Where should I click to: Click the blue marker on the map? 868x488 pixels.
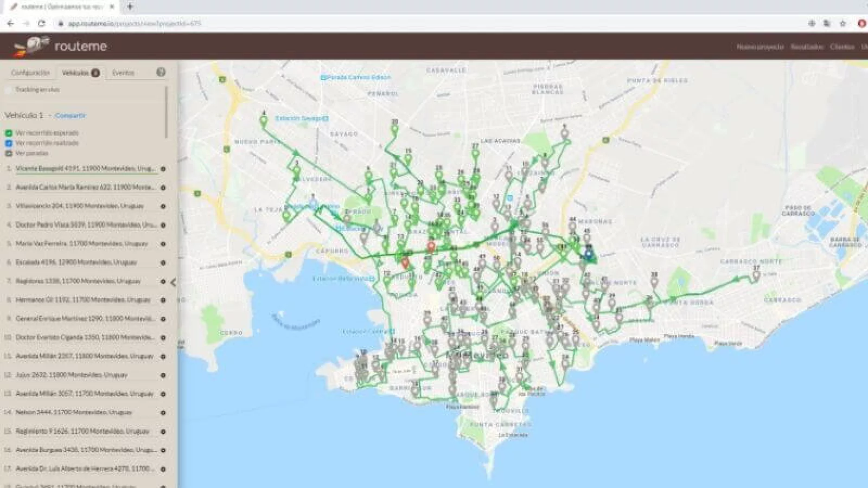click(589, 254)
